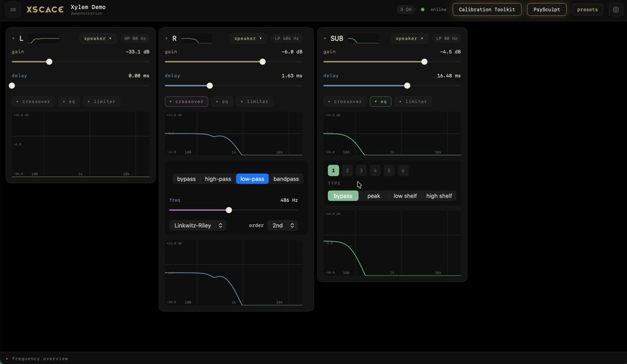Image resolution: width=627 pixels, height=364 pixels.
Task: Click the SUB EQ response graph below the type selector
Action: click(392, 243)
